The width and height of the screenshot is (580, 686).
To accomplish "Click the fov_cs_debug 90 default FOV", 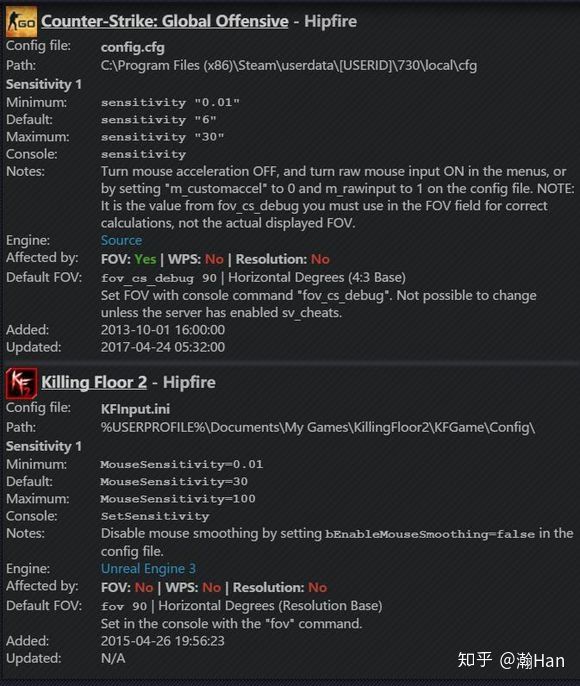I will coord(159,278).
